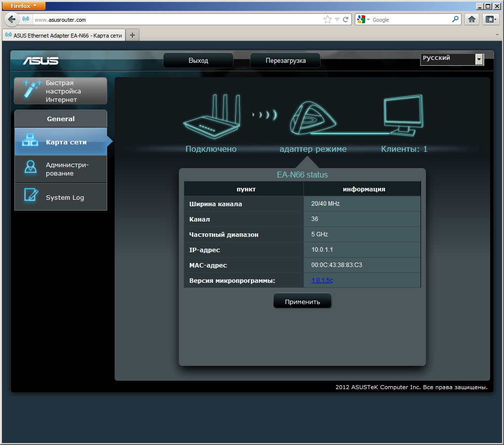Click the address bar URL field

pyautogui.click(x=177, y=20)
